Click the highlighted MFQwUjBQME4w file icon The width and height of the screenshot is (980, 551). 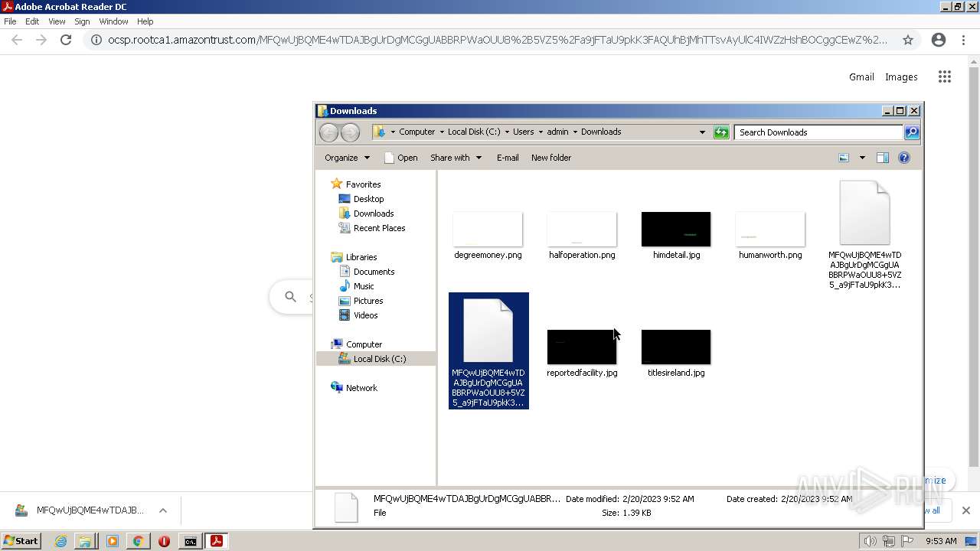[x=488, y=331]
